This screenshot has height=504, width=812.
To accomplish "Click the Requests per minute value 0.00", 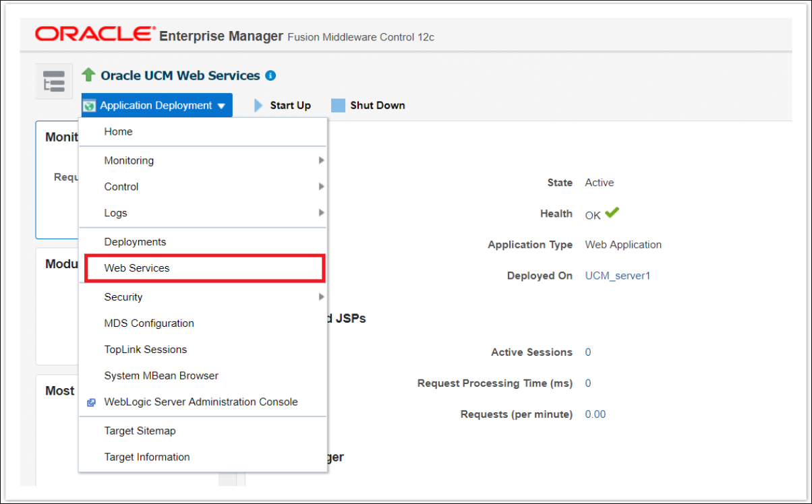I will pyautogui.click(x=596, y=414).
